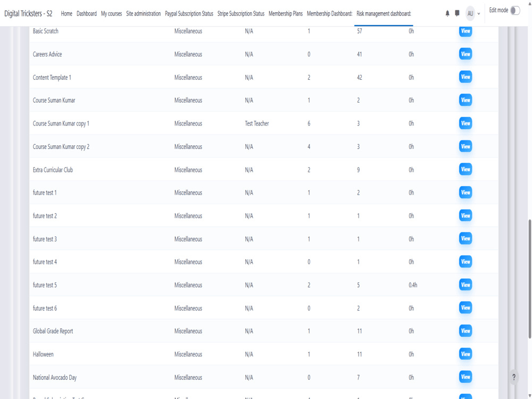Open Site administration in the navigation
Image resolution: width=532 pixels, height=399 pixels.
pyautogui.click(x=143, y=14)
